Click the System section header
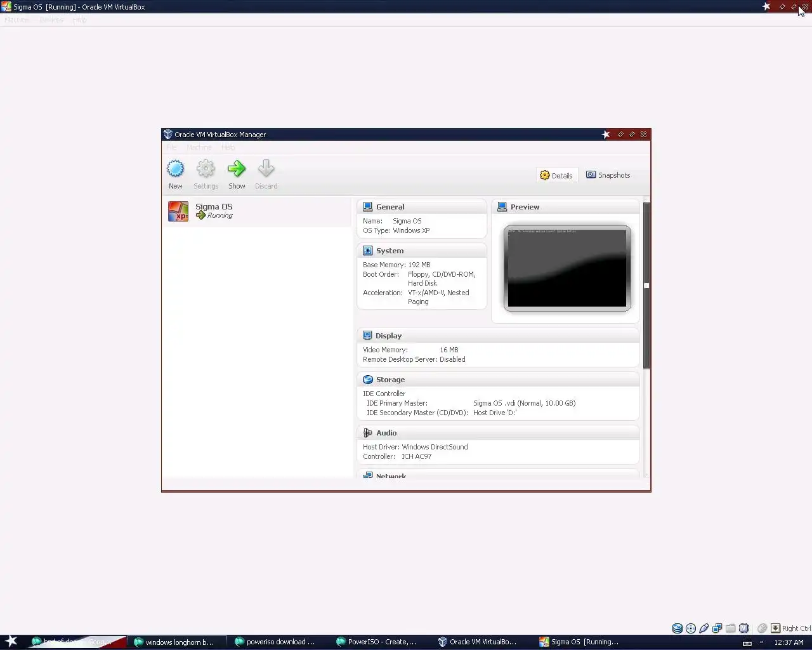 422,251
